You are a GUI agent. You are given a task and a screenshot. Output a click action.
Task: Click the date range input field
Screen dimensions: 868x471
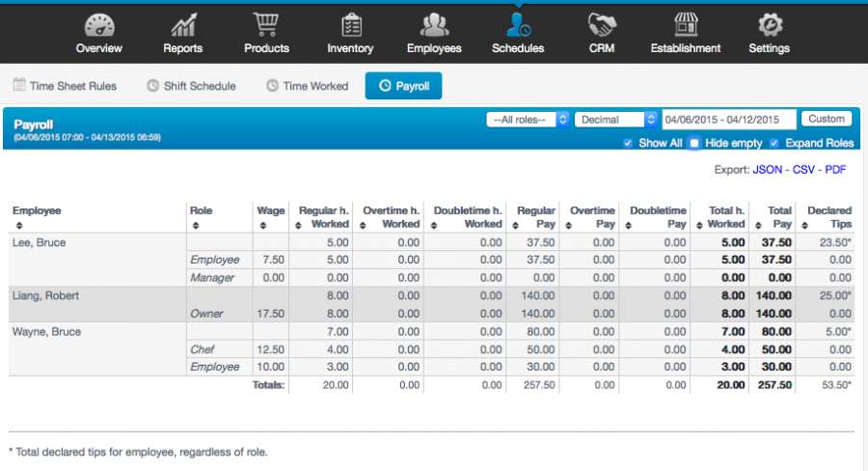[x=728, y=120]
